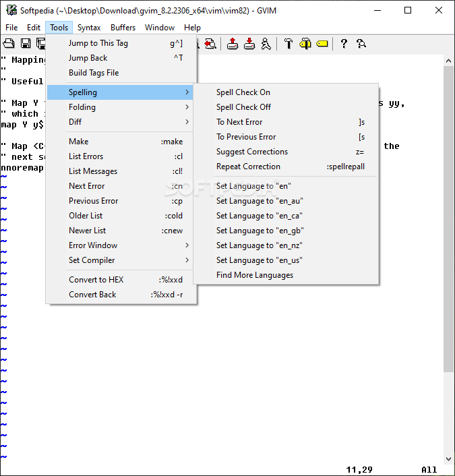Set spelling language to "en_nz"
This screenshot has width=455, height=476.
coord(286,245)
